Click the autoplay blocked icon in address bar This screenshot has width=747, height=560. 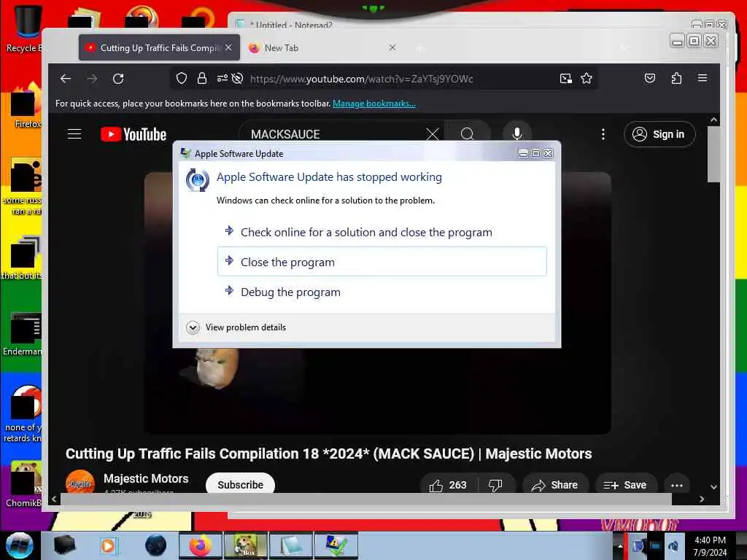237,79
